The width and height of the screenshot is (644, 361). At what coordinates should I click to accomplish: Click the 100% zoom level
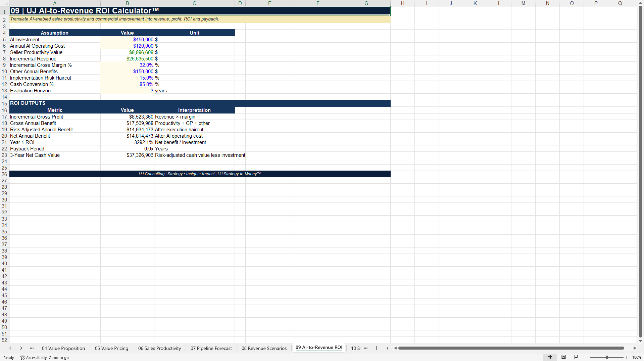637,357
